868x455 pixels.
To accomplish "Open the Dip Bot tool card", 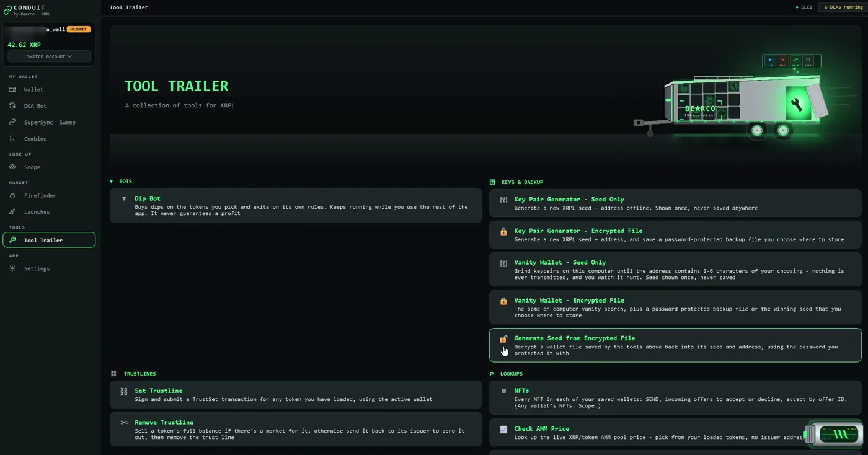I will (296, 205).
